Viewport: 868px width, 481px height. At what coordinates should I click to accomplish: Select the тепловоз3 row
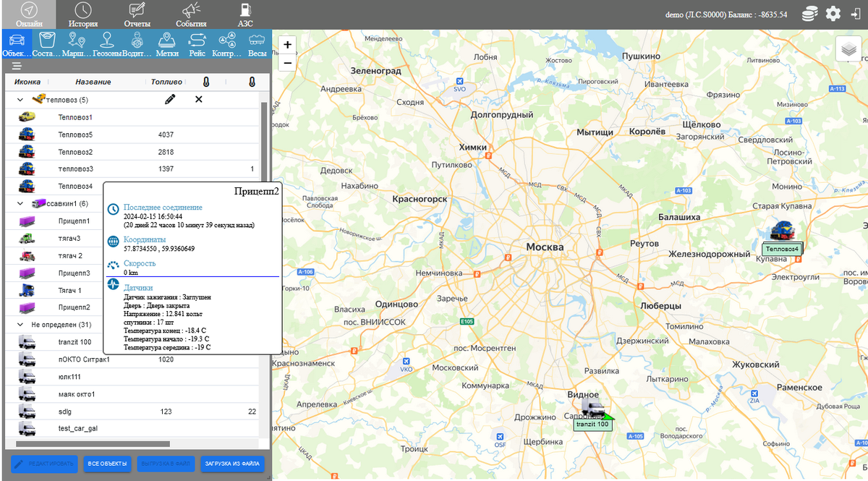(x=132, y=169)
